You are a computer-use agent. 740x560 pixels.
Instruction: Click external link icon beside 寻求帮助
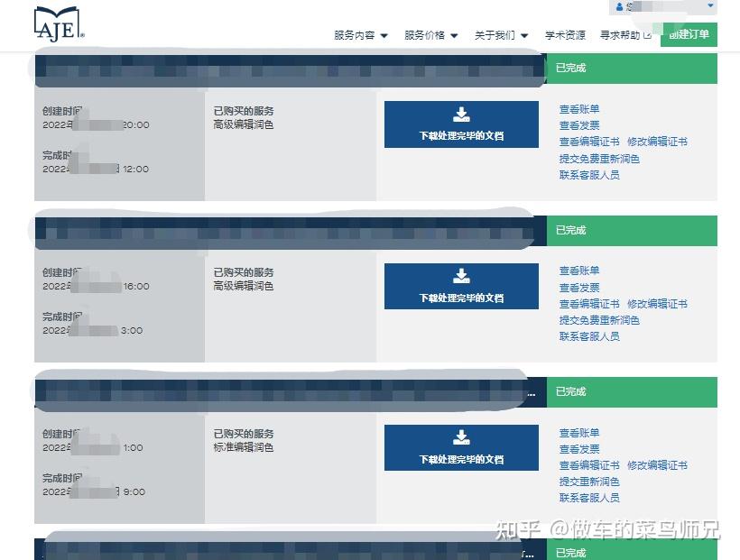(647, 35)
